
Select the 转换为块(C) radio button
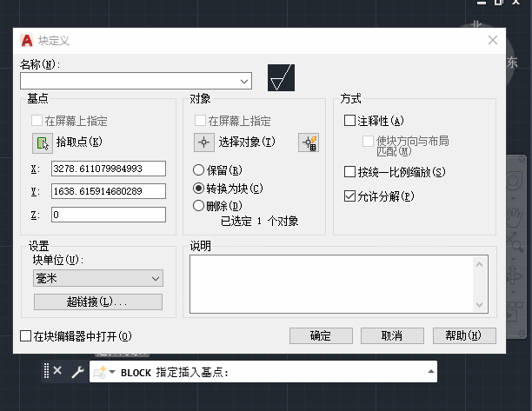click(x=198, y=189)
